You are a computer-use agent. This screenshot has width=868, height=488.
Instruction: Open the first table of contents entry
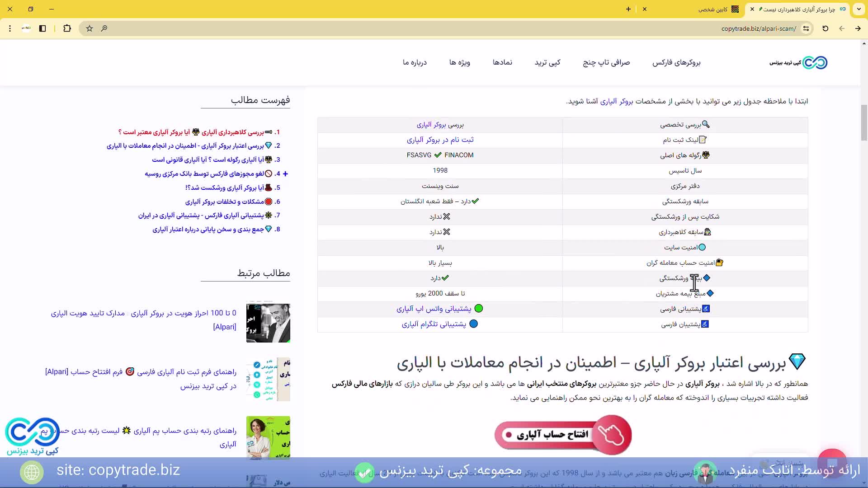point(199,132)
